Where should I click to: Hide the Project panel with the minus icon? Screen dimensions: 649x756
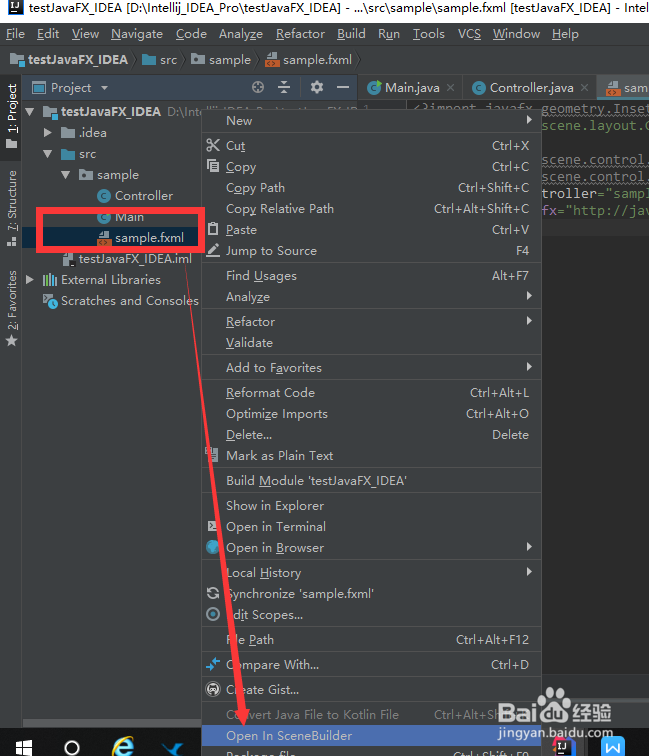(343, 87)
